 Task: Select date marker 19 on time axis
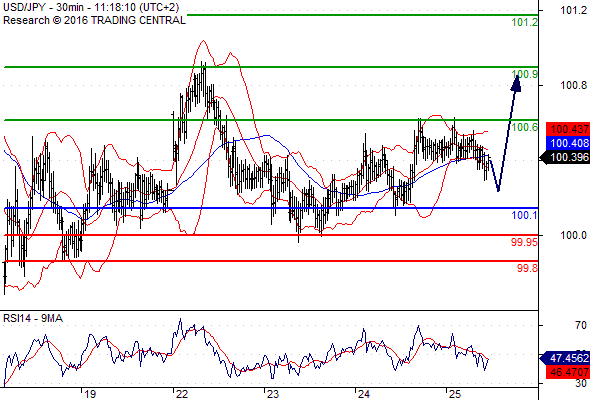coord(90,394)
